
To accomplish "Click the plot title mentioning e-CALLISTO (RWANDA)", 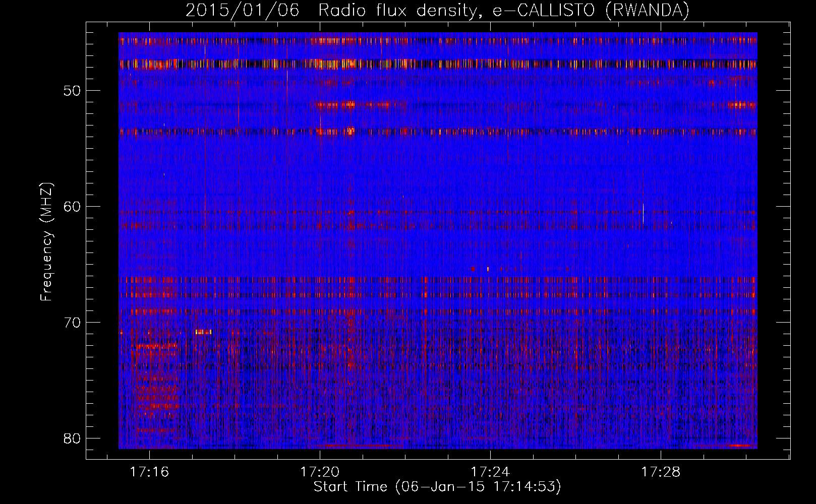I will point(437,11).
